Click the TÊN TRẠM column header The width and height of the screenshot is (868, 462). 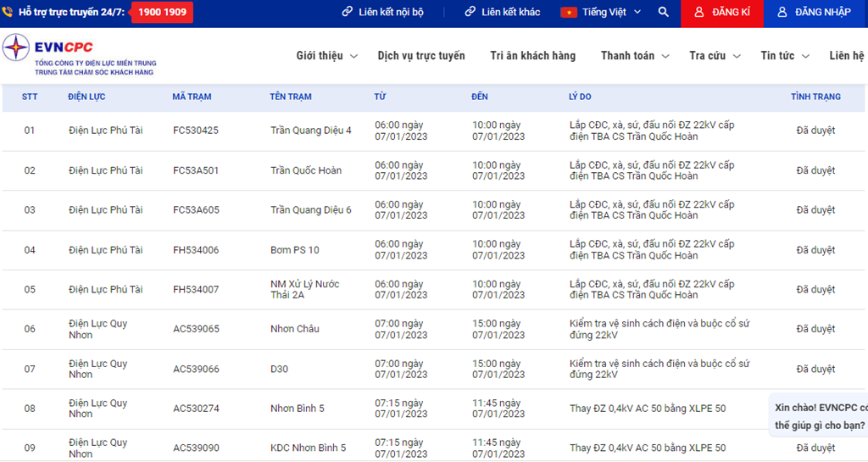pos(291,97)
